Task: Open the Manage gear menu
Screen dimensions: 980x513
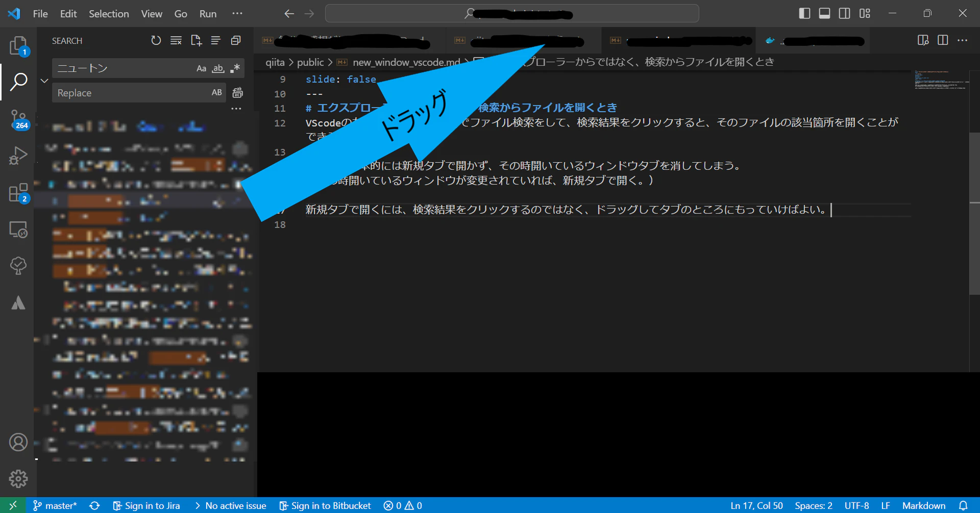Action: tap(18, 479)
